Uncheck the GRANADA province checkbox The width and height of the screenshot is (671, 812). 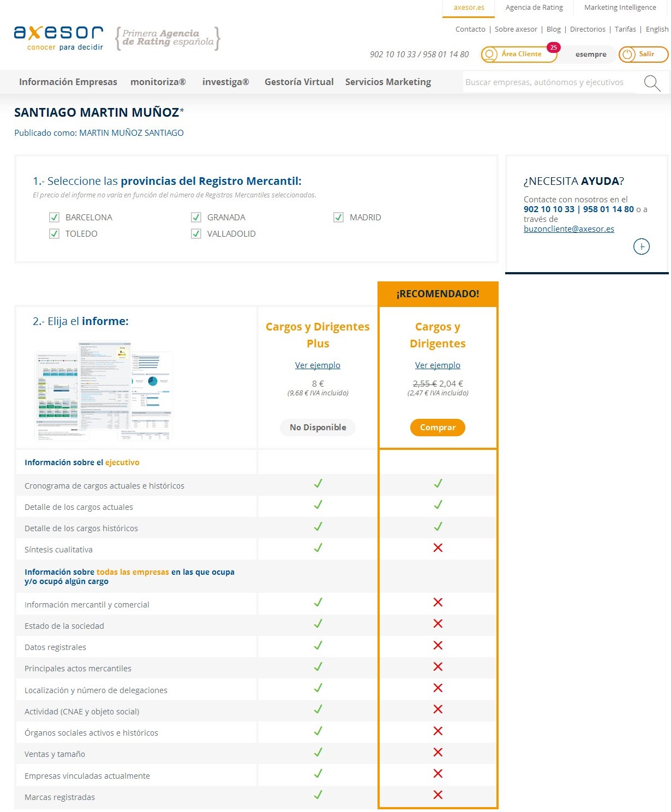pos(196,217)
